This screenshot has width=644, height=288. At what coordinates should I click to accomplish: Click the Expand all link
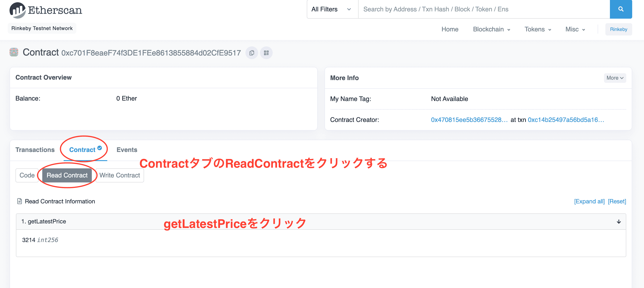[x=589, y=201]
